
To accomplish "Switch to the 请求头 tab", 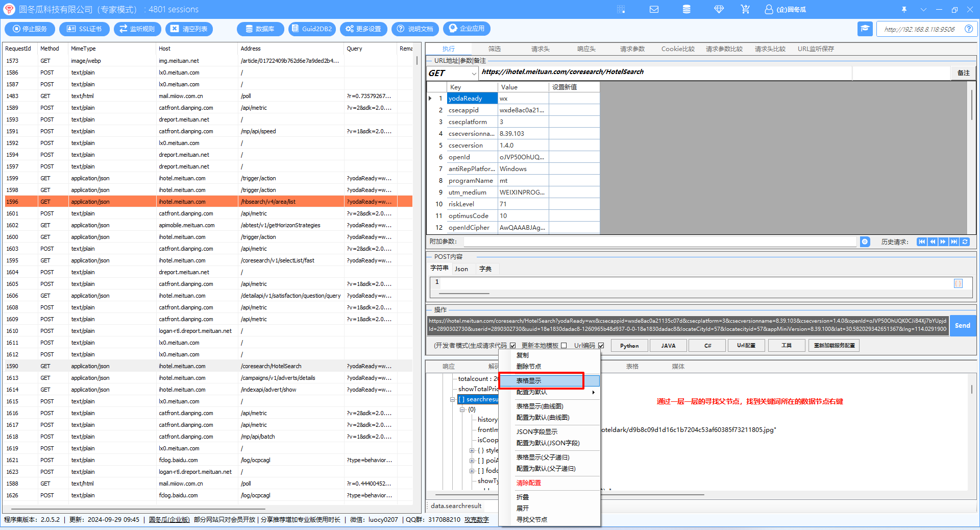I will point(540,49).
